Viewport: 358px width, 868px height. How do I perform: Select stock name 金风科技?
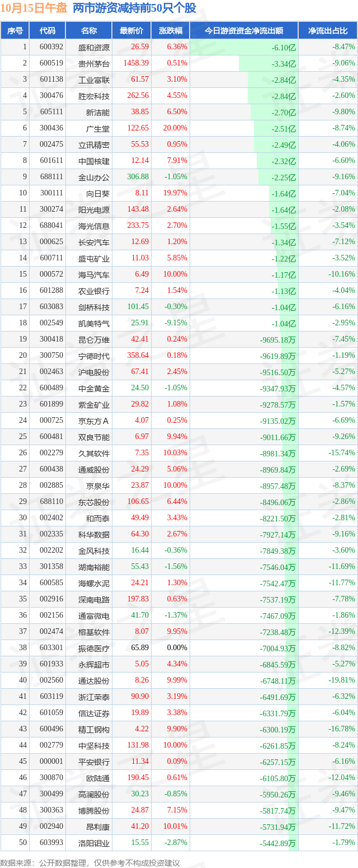[94, 550]
